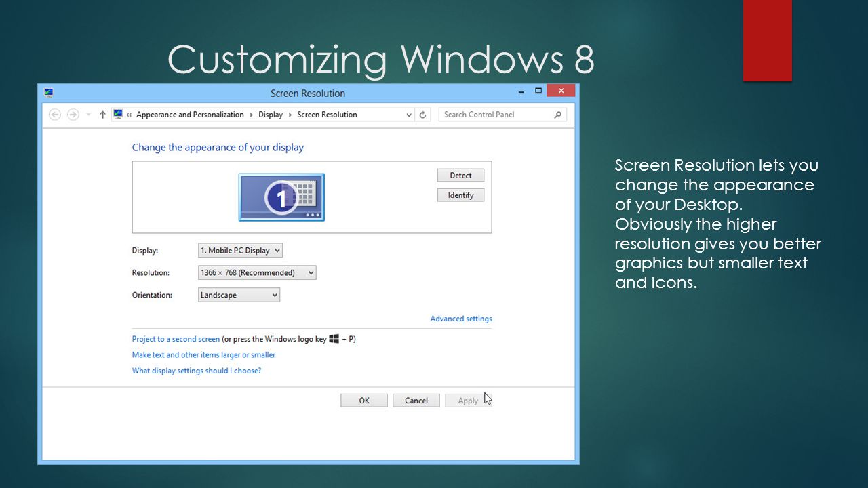Click the window system icon in title bar
The width and height of the screenshot is (868, 488).
[49, 93]
